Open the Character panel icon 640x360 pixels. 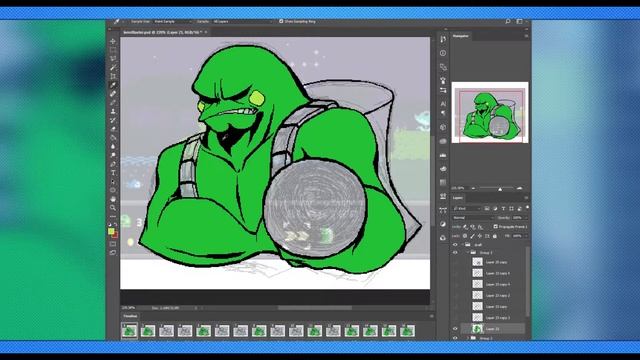pyautogui.click(x=443, y=104)
